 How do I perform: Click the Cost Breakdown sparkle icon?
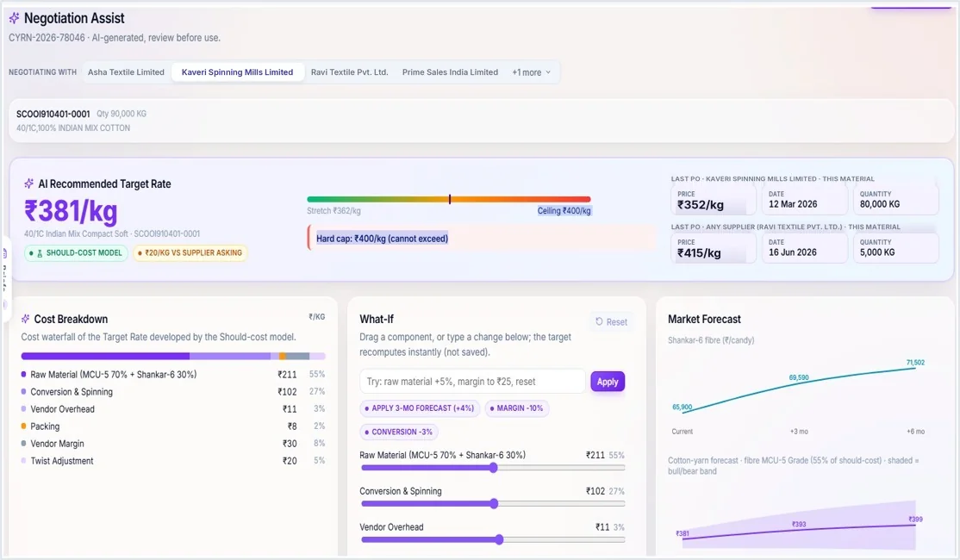(25, 319)
